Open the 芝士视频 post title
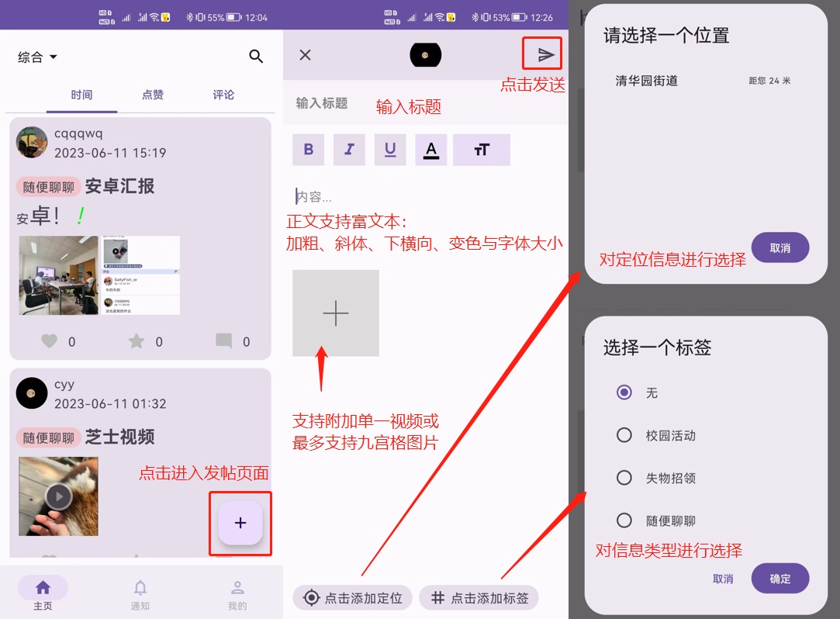This screenshot has height=619, width=840. click(120, 437)
